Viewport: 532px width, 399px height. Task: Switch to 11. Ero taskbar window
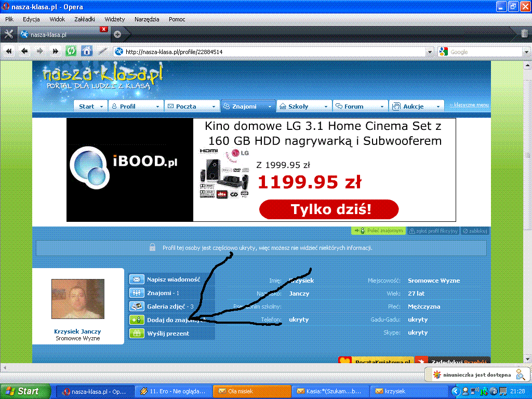[174, 391]
